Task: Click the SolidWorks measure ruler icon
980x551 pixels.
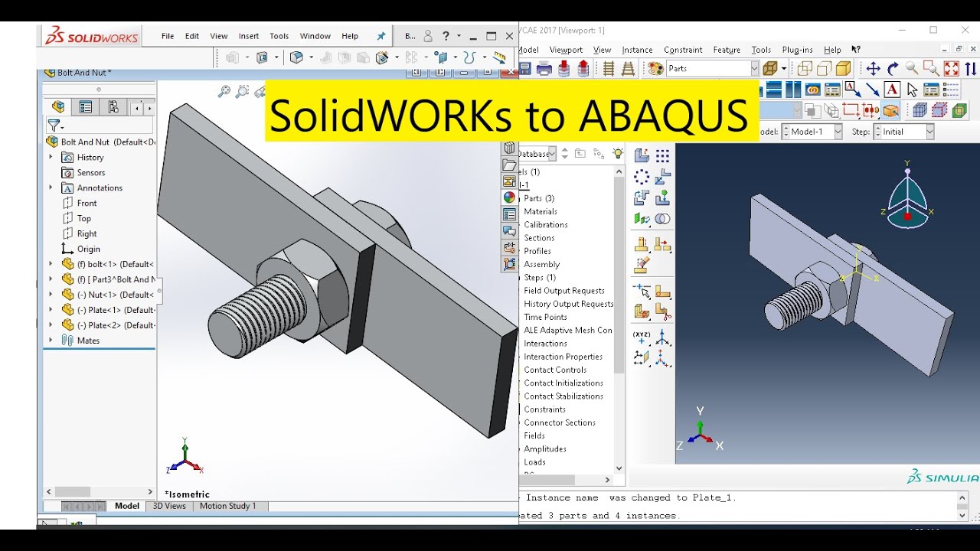Action: (500, 57)
